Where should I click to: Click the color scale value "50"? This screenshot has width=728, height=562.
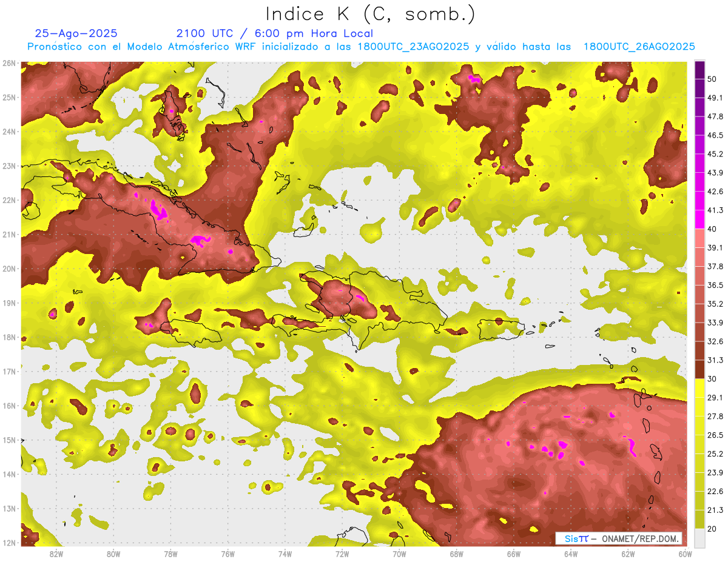(712, 79)
